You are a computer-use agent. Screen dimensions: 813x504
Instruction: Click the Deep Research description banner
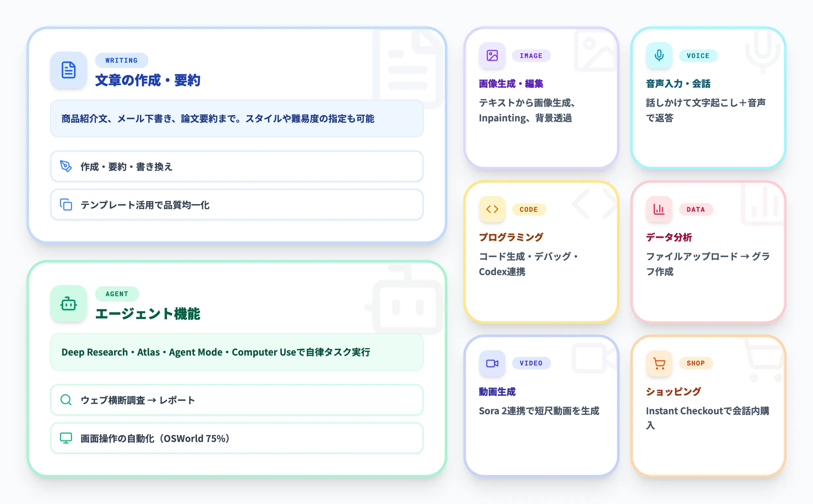click(237, 352)
